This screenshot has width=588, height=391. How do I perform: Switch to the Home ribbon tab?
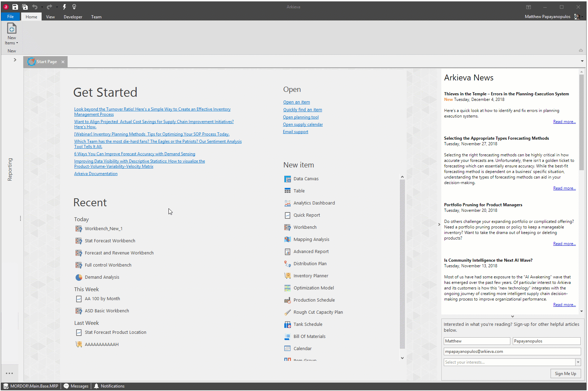(x=31, y=17)
